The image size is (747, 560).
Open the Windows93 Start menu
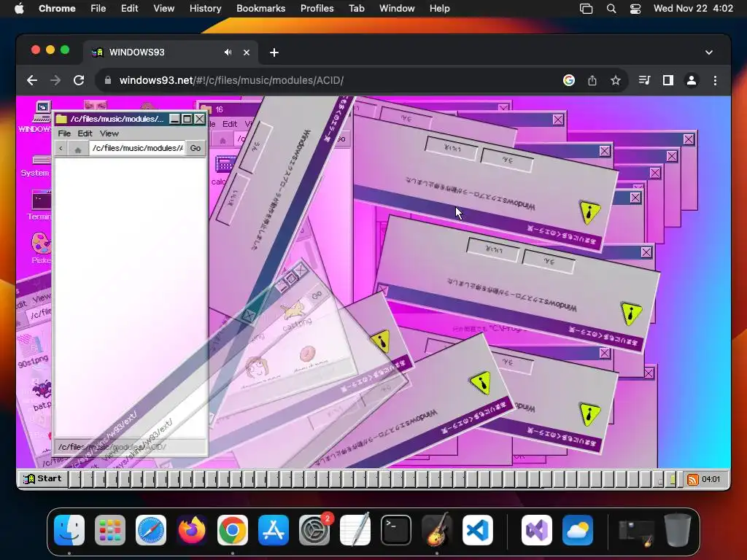(43, 478)
